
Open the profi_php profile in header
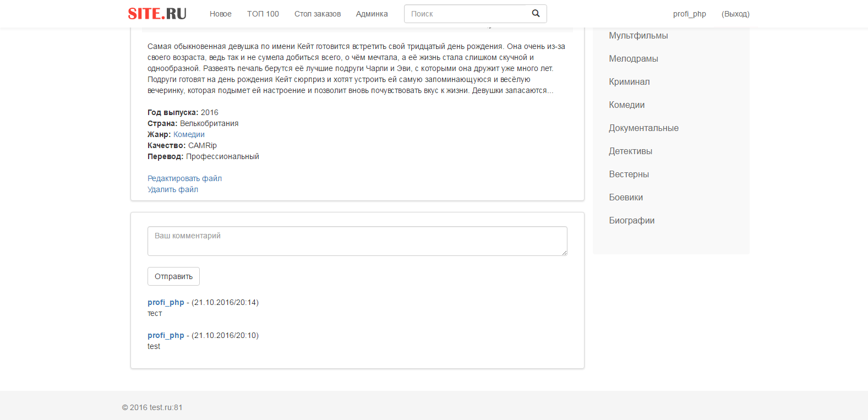690,14
